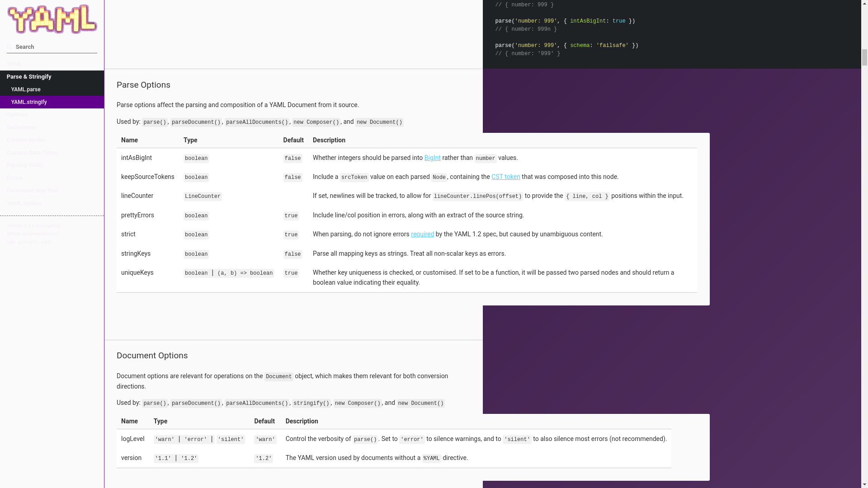Click the magnifier icon beside Search

[x=9, y=47]
